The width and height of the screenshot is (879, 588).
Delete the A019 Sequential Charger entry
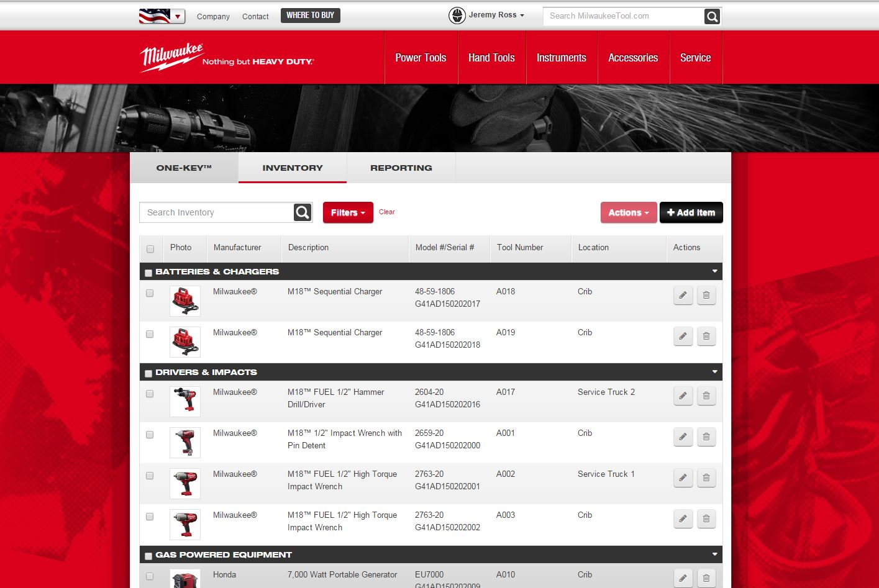pyautogui.click(x=706, y=337)
